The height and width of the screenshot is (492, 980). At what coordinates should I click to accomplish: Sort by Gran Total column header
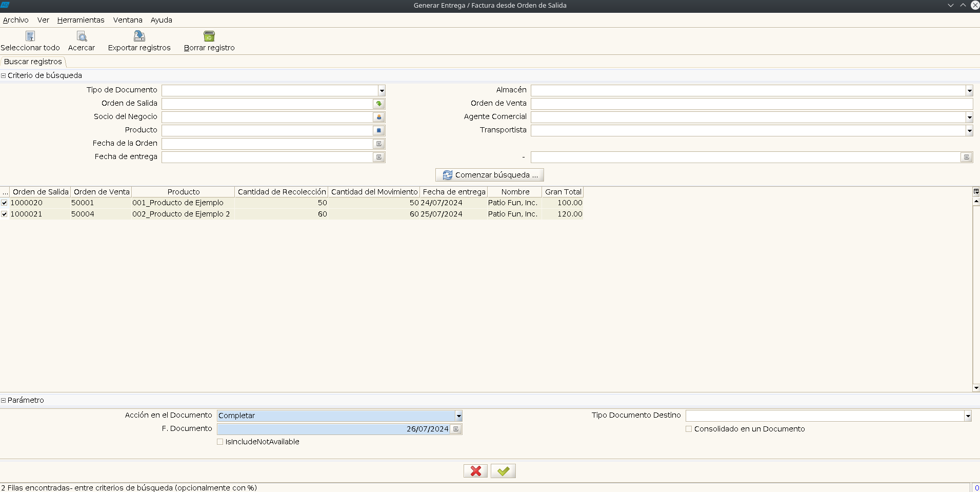pyautogui.click(x=563, y=192)
